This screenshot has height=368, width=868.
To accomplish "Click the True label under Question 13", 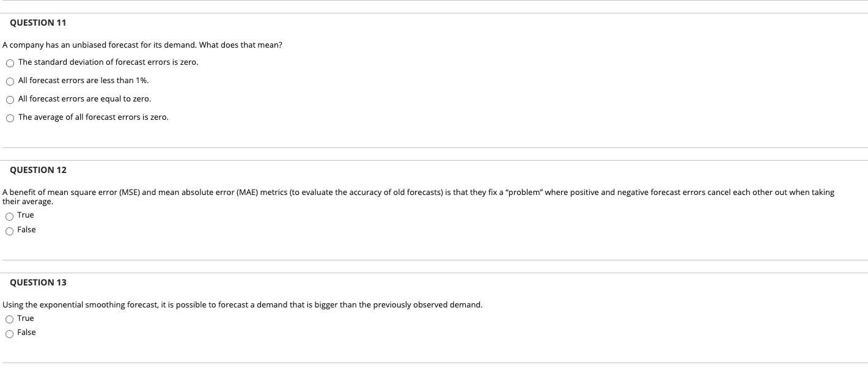I will [x=26, y=318].
